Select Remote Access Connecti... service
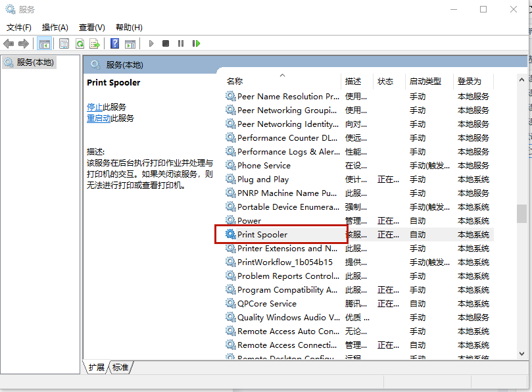 359,345
